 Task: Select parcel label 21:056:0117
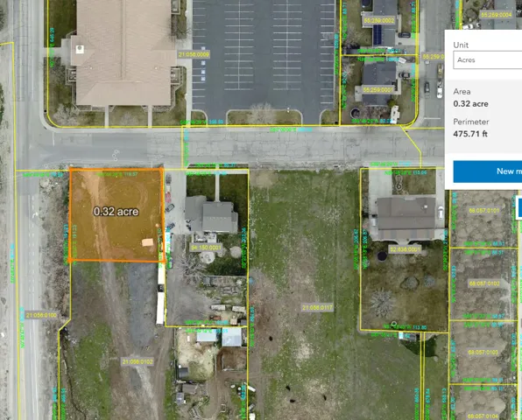(x=317, y=308)
